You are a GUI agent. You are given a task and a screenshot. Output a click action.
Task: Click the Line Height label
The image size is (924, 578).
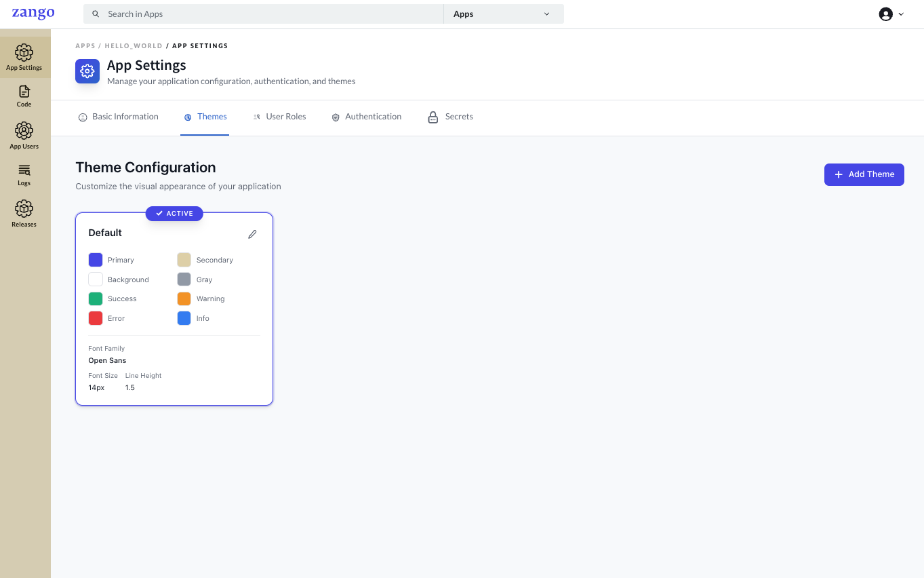pos(143,375)
